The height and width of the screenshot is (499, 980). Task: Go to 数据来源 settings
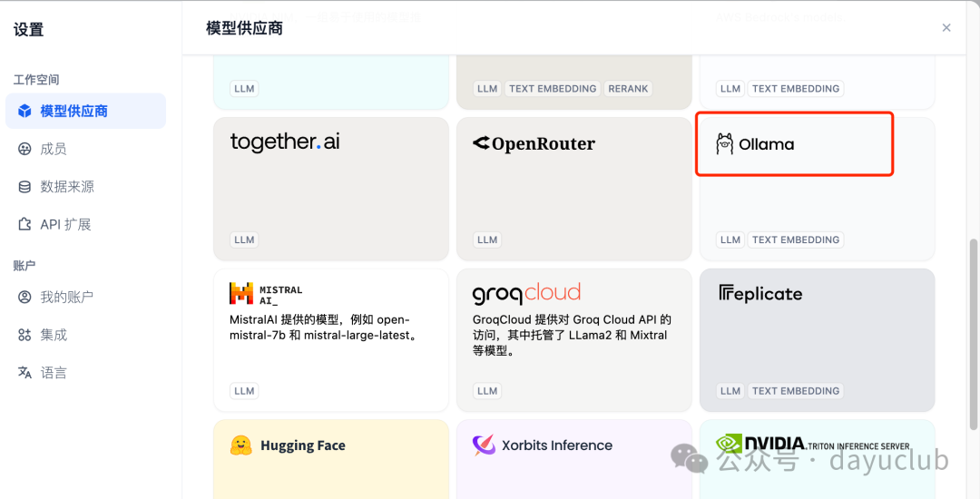(x=85, y=187)
